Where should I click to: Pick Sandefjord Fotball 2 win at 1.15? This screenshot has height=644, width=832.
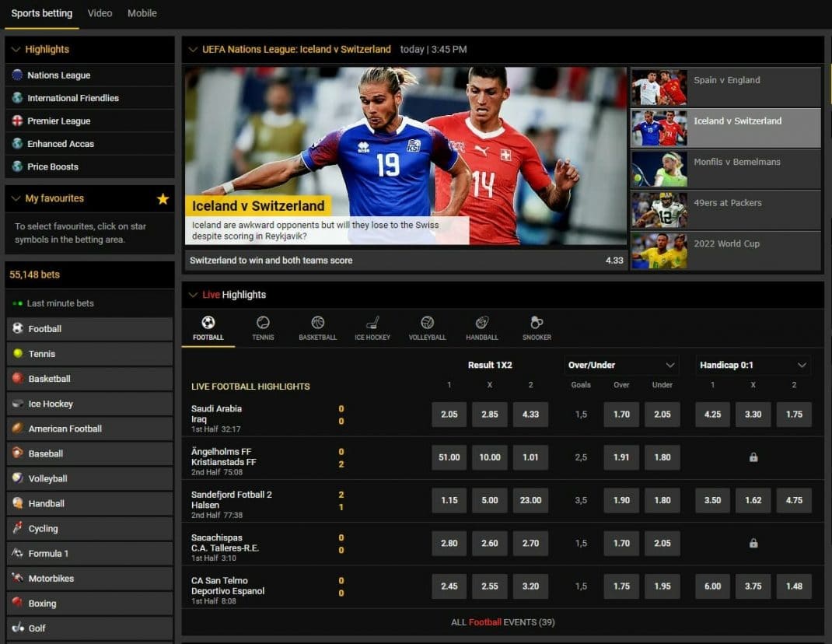pyautogui.click(x=449, y=500)
